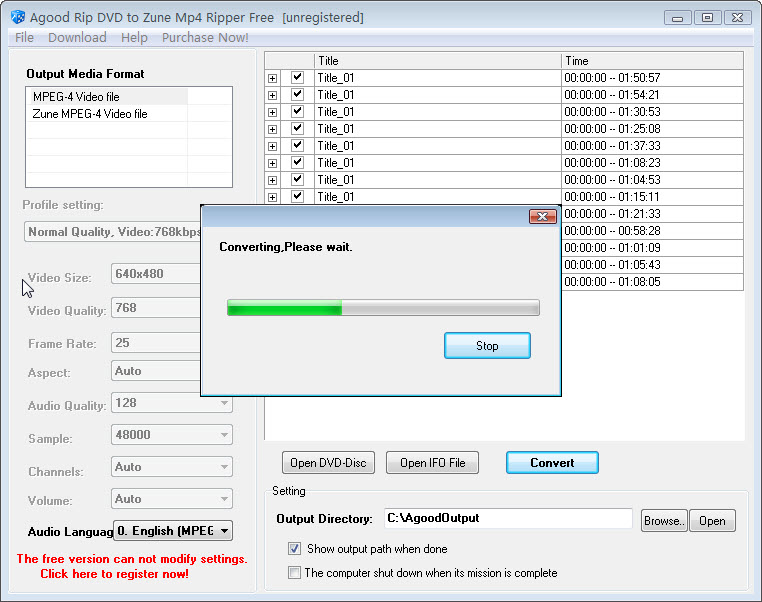Click the Aspect Auto combo box
Viewport: 762px width, 602px height.
pos(156,371)
